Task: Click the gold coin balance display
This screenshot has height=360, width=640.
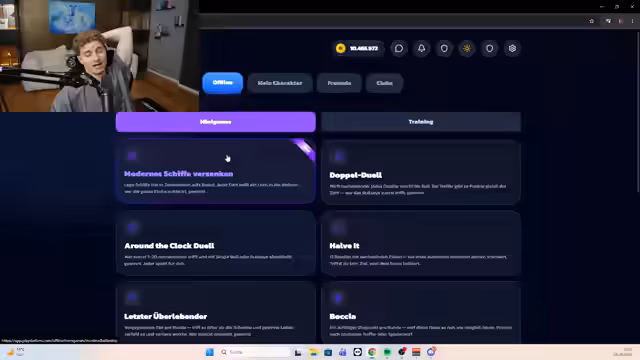Action: tap(358, 49)
